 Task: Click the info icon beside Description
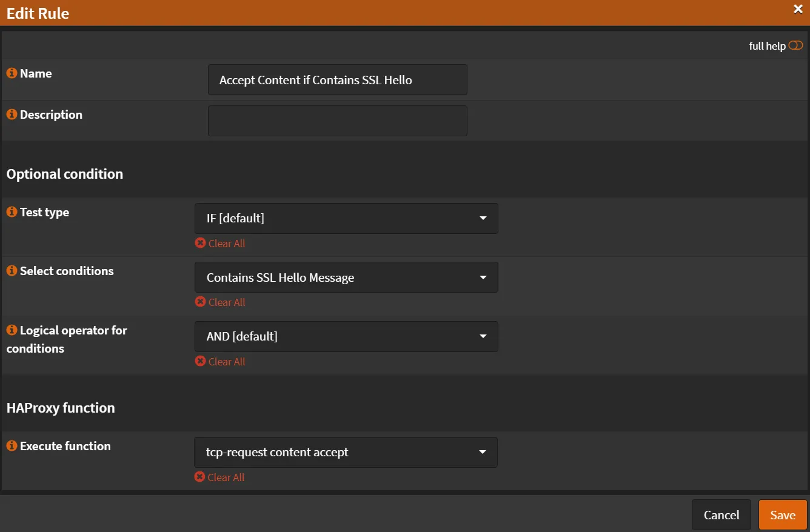point(11,114)
